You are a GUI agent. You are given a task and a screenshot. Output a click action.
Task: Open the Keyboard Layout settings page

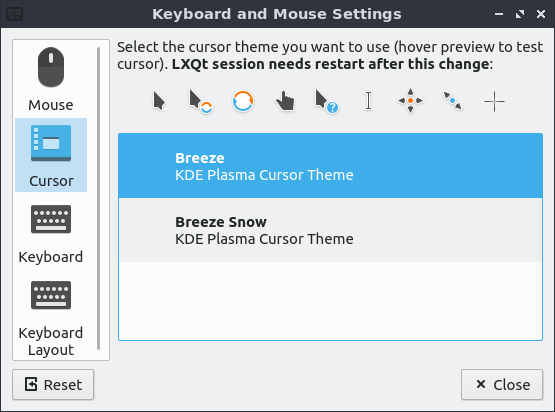point(51,318)
